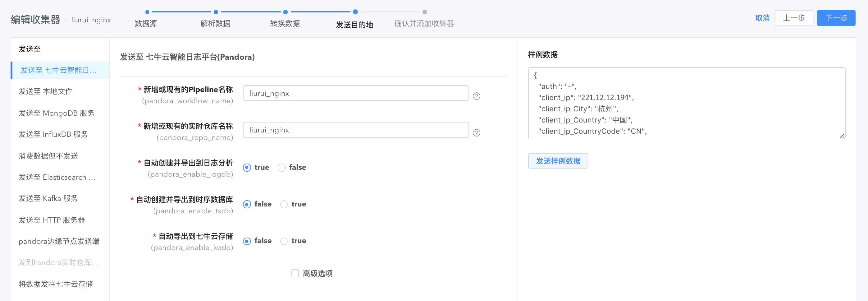This screenshot has width=868, height=301.
Task: Jump to 解析数据 step
Action: (x=215, y=23)
